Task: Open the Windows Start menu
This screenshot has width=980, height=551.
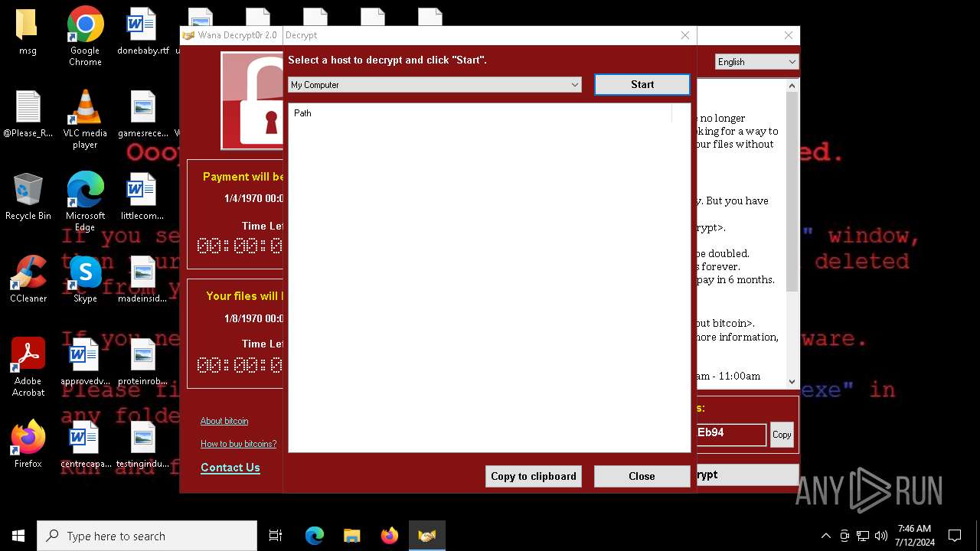Action: coord(18,536)
